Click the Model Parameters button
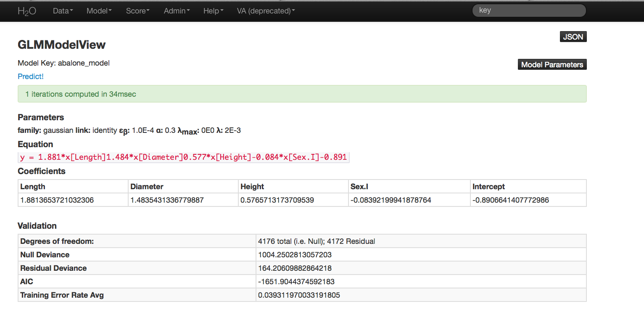Screen dimensions: 644x333 pyautogui.click(x=552, y=64)
